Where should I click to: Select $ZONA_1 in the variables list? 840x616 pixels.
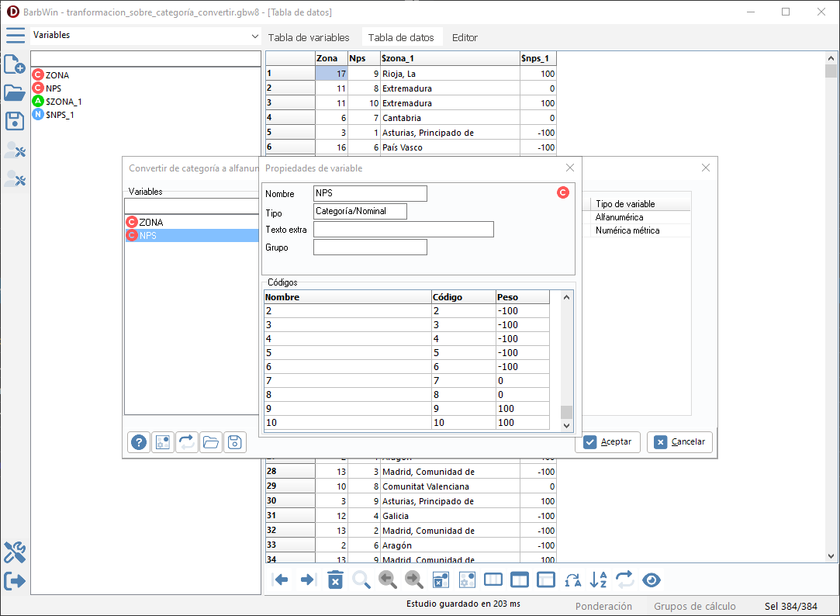[64, 102]
